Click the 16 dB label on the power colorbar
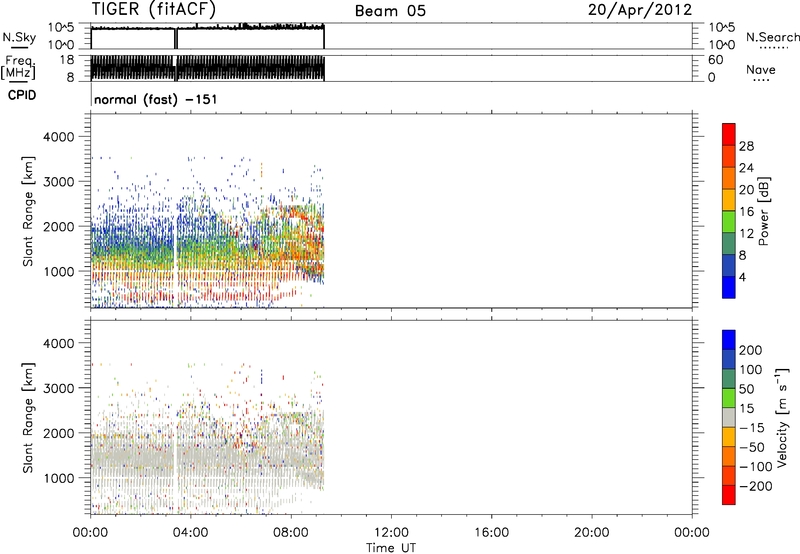The height and width of the screenshot is (554, 800). tap(746, 212)
